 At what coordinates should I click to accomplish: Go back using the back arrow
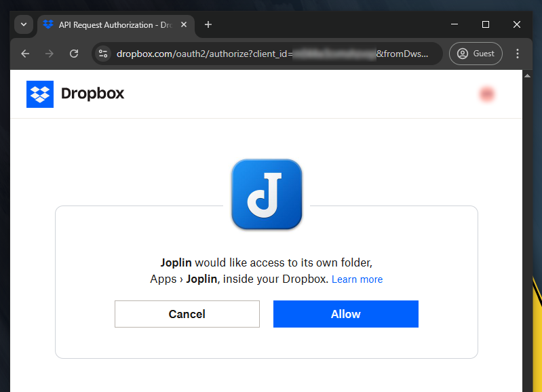pos(25,54)
